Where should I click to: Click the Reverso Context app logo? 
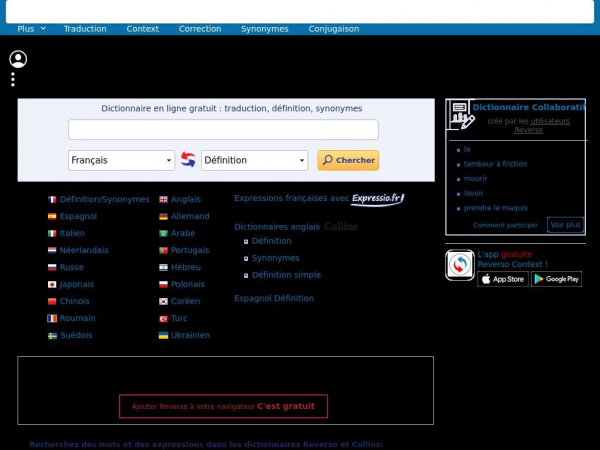pos(460,265)
